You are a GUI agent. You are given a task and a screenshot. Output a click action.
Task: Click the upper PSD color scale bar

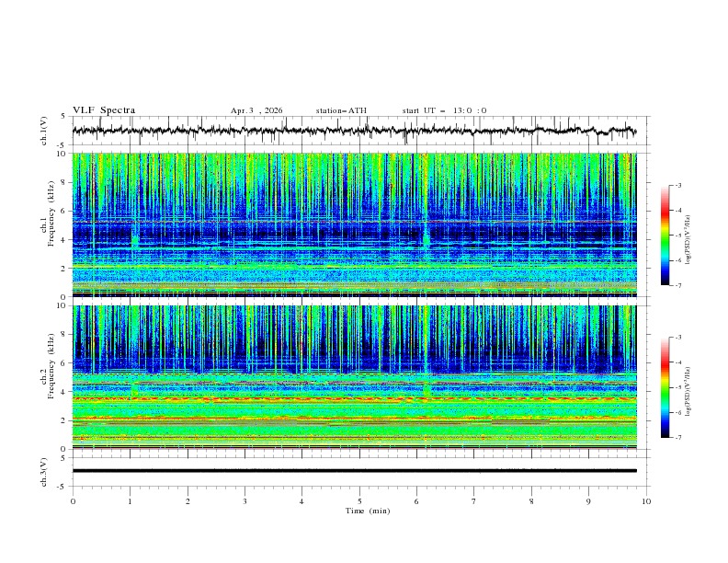pyautogui.click(x=665, y=235)
